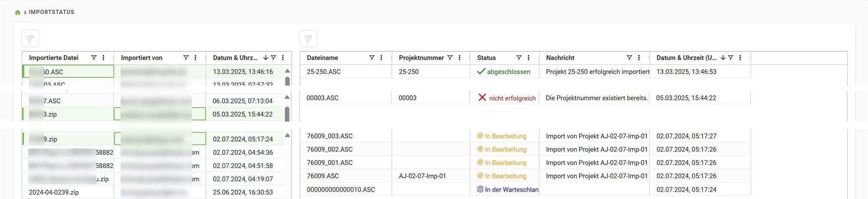Image resolution: width=868 pixels, height=199 pixels.
Task: Click timestamp 02.07.2024, 05:17:27 cell
Action: pyautogui.click(x=700, y=136)
